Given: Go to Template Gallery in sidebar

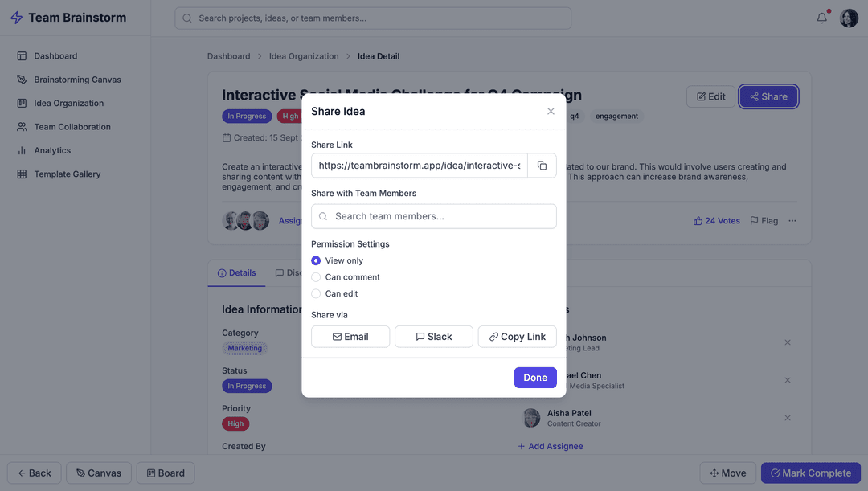Looking at the screenshot, I should tap(67, 174).
